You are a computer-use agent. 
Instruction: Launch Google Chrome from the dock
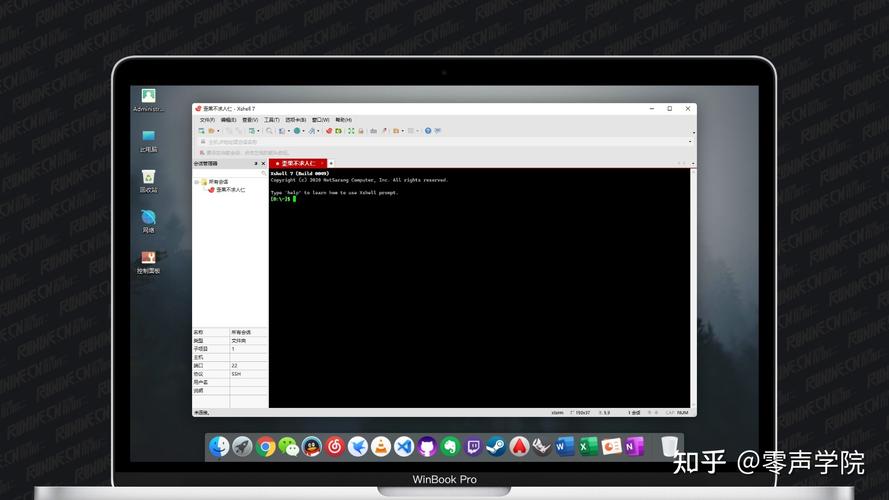coord(266,447)
